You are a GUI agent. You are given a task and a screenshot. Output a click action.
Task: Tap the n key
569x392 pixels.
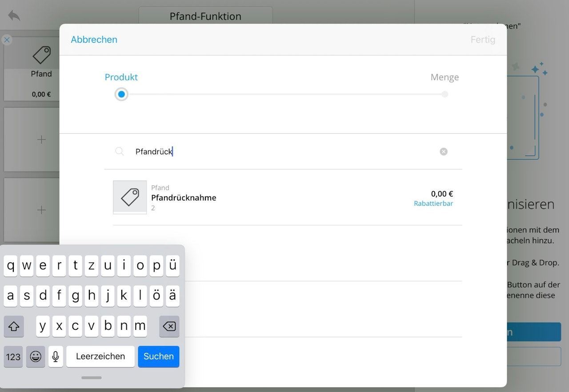click(124, 327)
